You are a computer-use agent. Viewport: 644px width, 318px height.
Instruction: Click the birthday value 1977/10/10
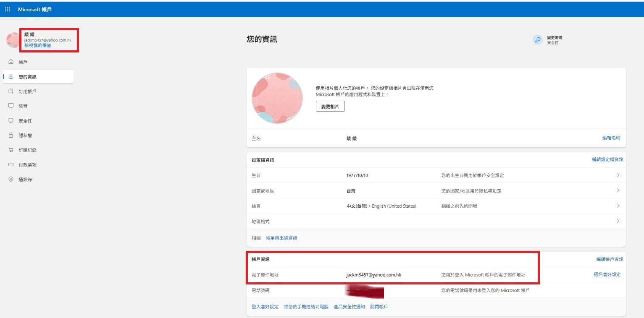357,175
